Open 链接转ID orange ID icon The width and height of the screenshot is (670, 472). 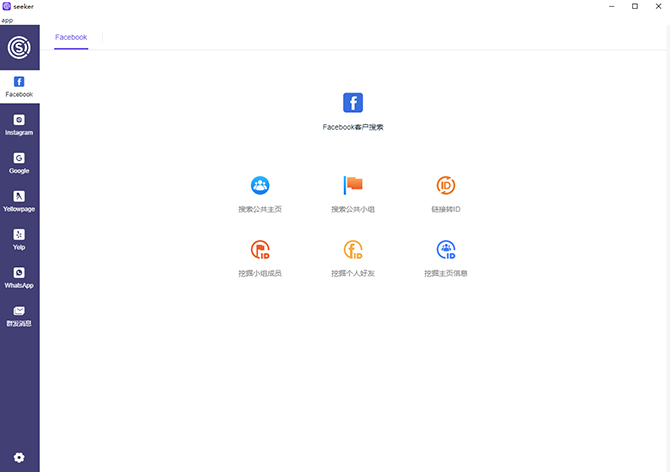click(x=446, y=185)
